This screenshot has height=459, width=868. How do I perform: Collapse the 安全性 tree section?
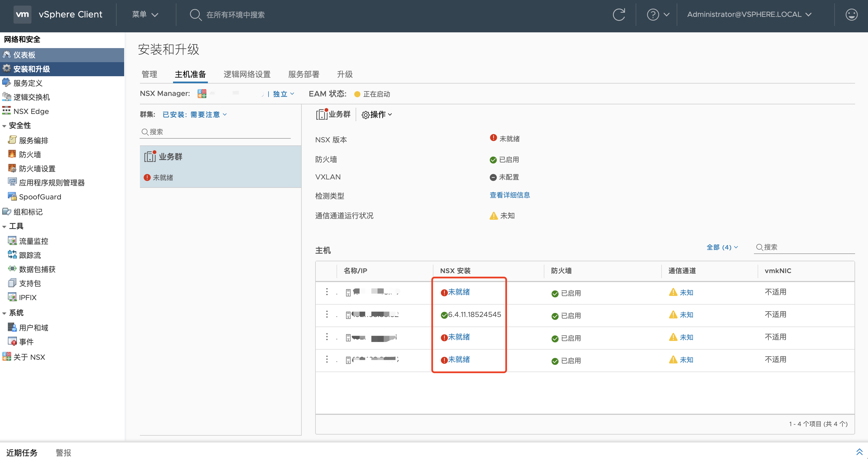click(x=4, y=126)
